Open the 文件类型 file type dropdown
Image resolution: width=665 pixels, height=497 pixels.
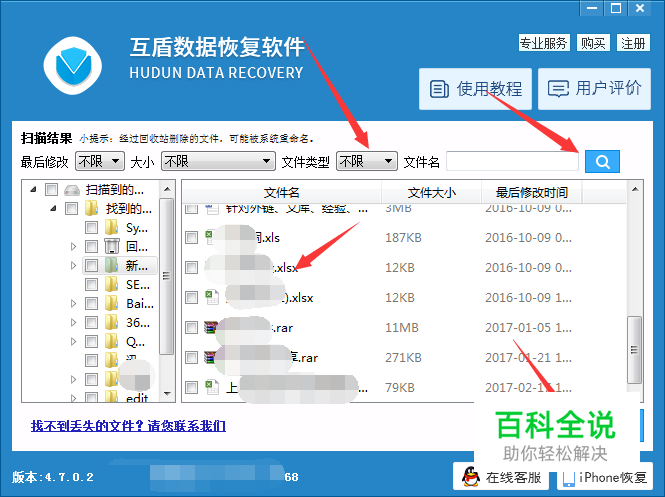(x=366, y=161)
